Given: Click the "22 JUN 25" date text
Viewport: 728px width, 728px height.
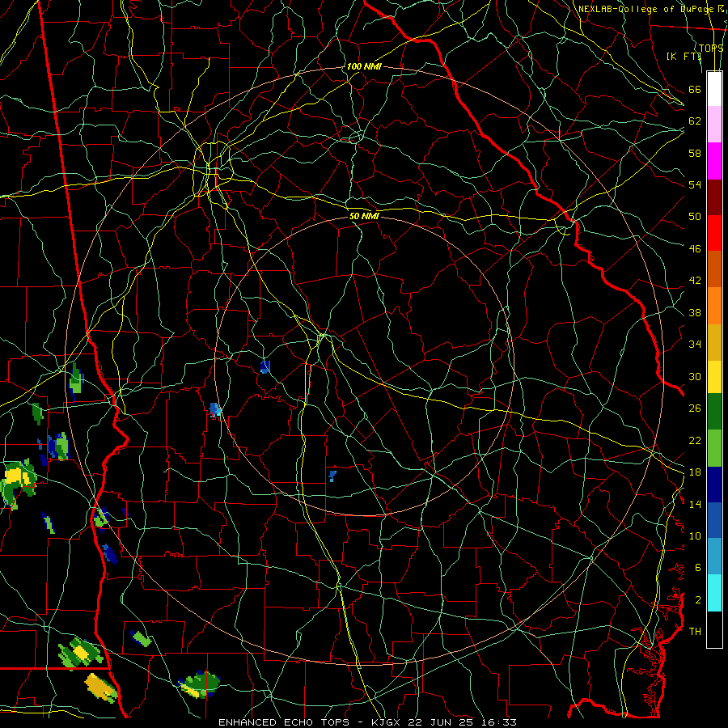Looking at the screenshot, I should tap(441, 722).
